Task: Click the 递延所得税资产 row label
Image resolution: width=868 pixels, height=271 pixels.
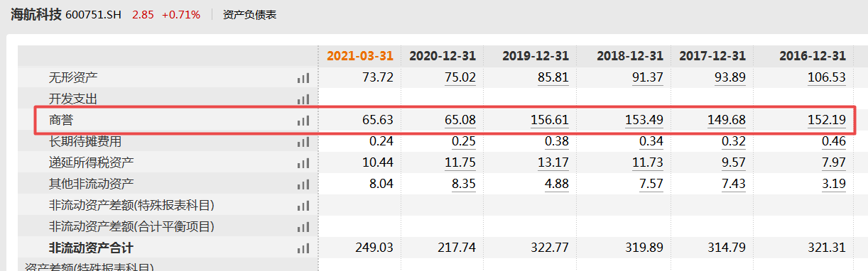Action: pyautogui.click(x=91, y=162)
